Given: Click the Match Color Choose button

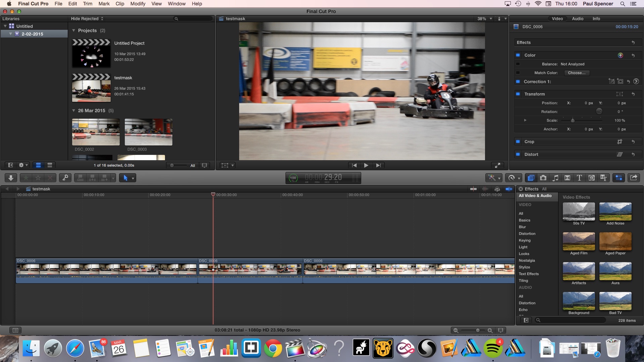Looking at the screenshot, I should tap(576, 73).
